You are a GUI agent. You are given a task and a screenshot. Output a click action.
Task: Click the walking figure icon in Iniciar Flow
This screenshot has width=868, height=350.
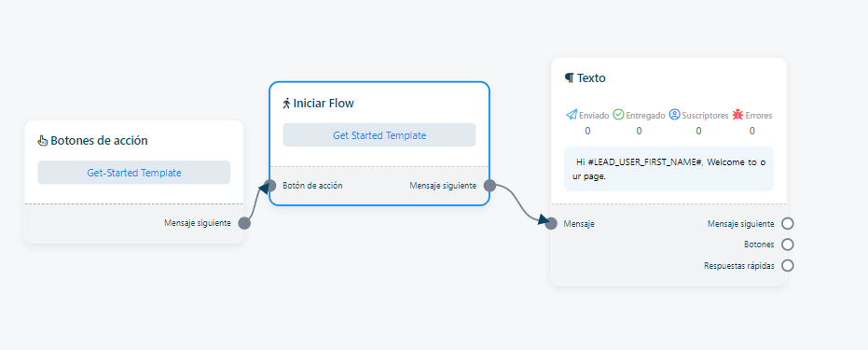coord(286,103)
